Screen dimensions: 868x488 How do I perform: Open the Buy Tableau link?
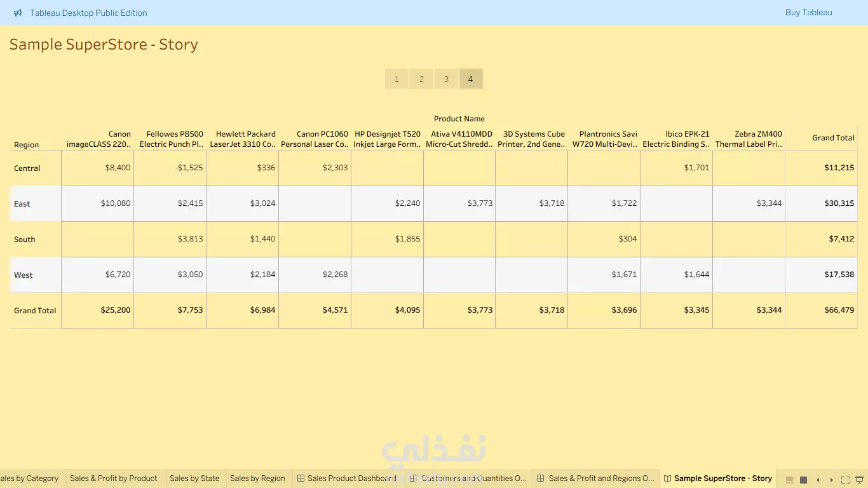click(808, 13)
